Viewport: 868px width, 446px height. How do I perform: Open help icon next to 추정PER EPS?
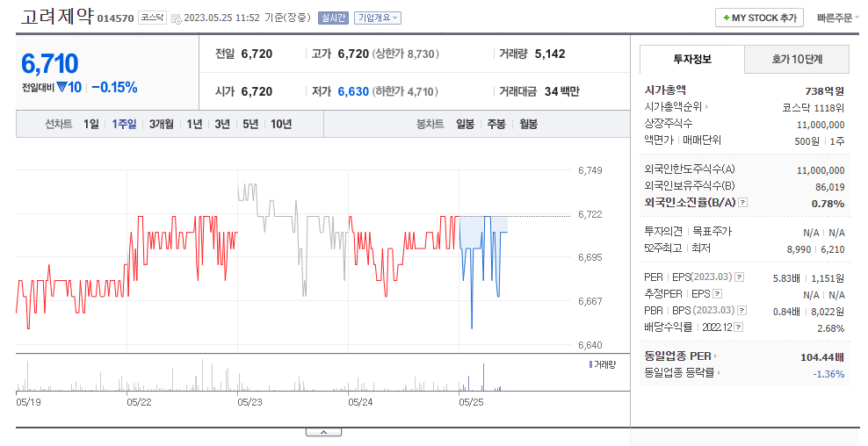pyautogui.click(x=718, y=294)
